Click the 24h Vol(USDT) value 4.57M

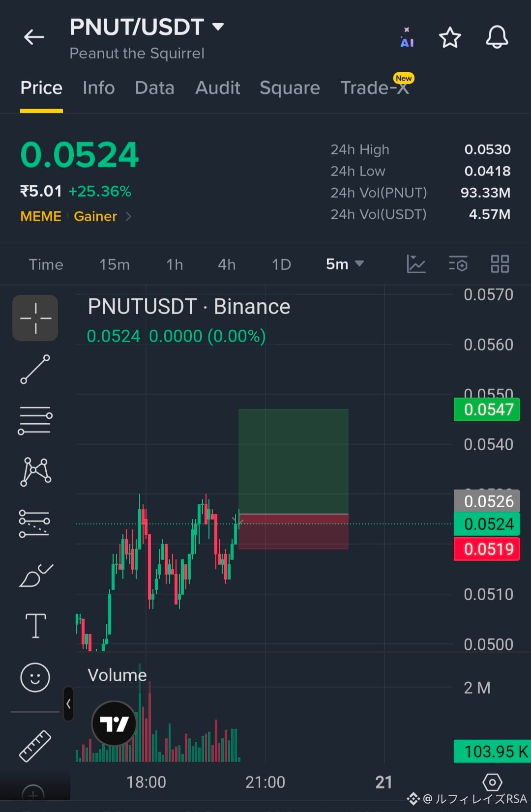coord(489,214)
